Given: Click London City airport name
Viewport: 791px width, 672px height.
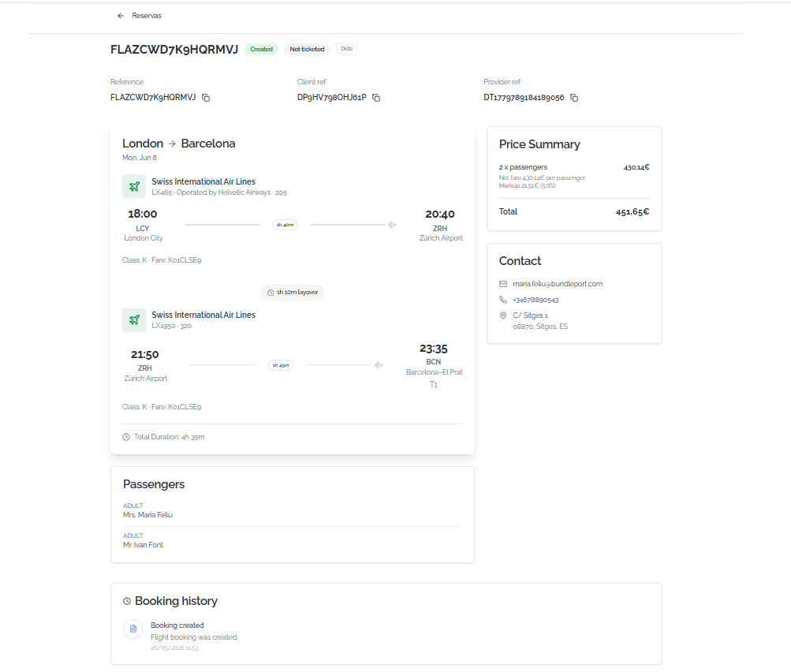Looking at the screenshot, I should [144, 238].
